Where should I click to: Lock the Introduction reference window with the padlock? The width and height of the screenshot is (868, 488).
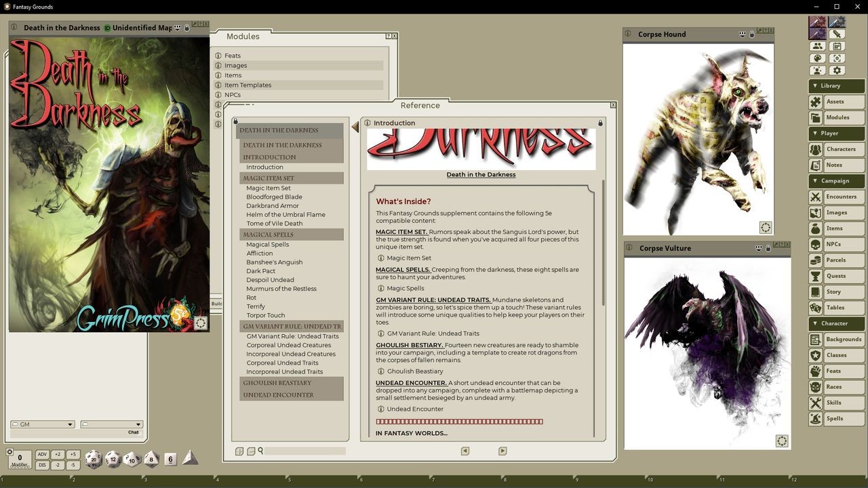coord(599,123)
